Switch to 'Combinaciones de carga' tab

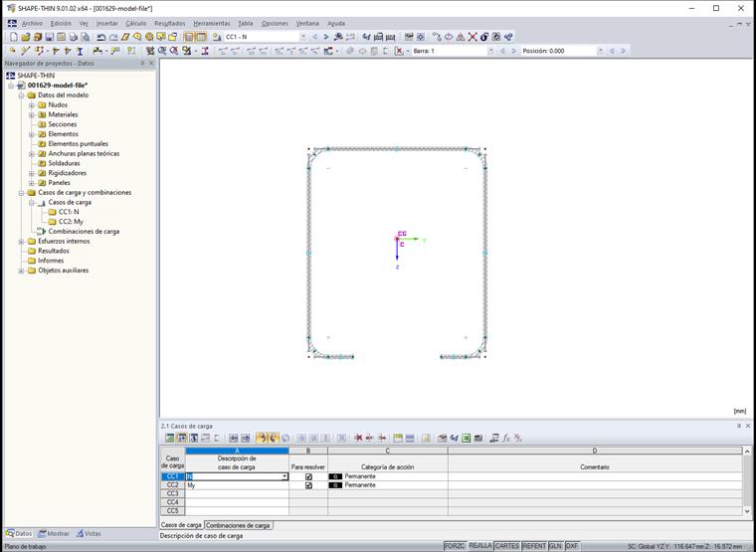(238, 525)
